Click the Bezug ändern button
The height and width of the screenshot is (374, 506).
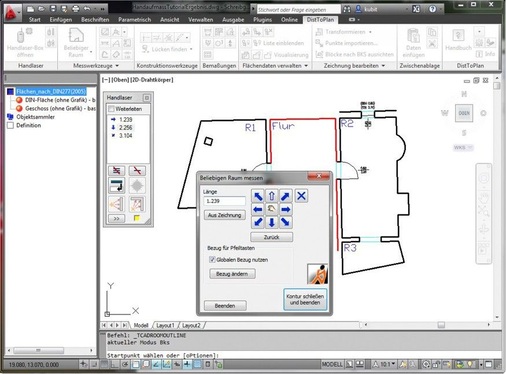coord(232,274)
